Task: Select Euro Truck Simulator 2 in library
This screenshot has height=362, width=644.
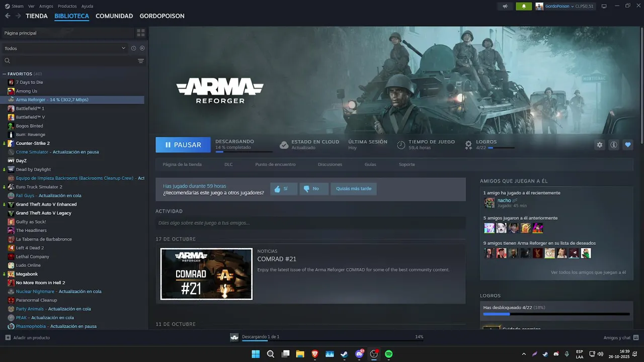Action: tap(39, 187)
